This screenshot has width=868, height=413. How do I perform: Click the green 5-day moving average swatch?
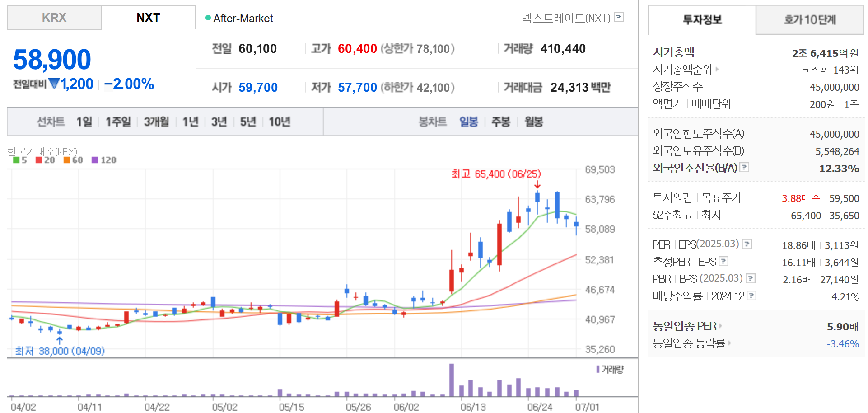(17, 160)
